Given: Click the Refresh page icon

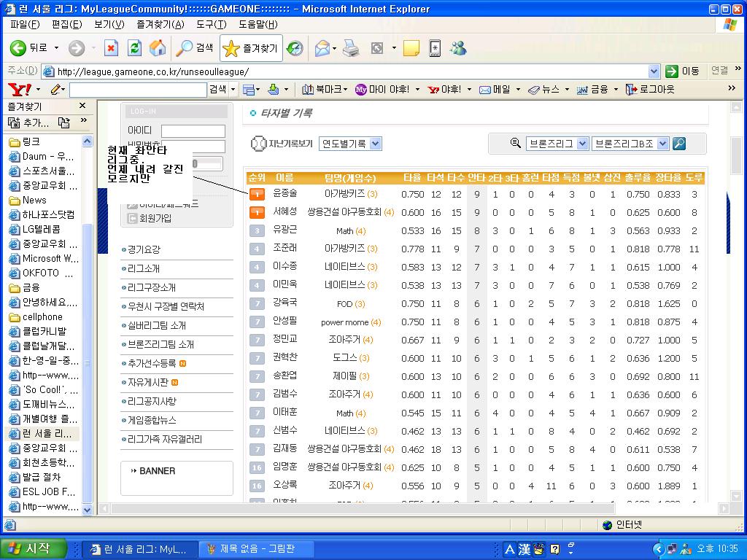Looking at the screenshot, I should click(x=134, y=48).
